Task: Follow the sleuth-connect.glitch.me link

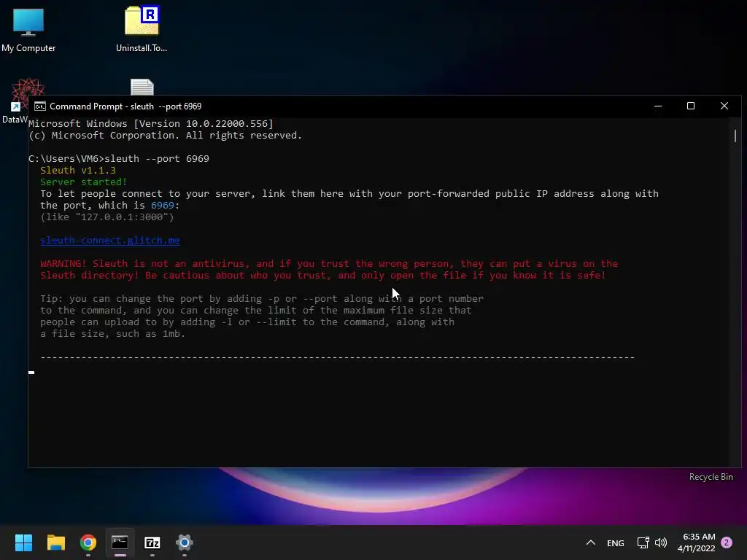Action: point(110,241)
